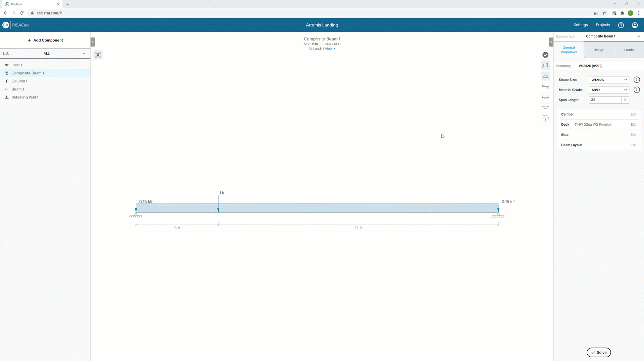Show the moment diagram icon

pyautogui.click(x=545, y=97)
